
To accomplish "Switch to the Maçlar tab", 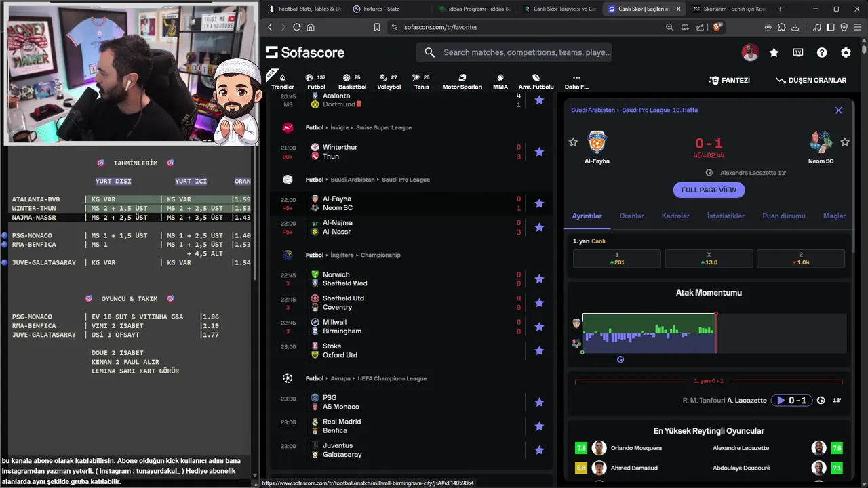I will pos(834,216).
